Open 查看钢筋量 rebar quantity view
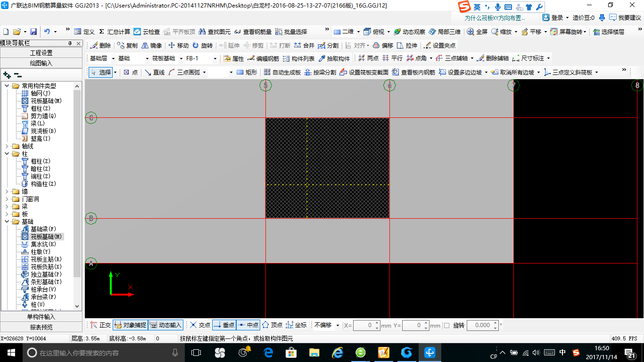The image size is (644, 362). click(x=253, y=32)
